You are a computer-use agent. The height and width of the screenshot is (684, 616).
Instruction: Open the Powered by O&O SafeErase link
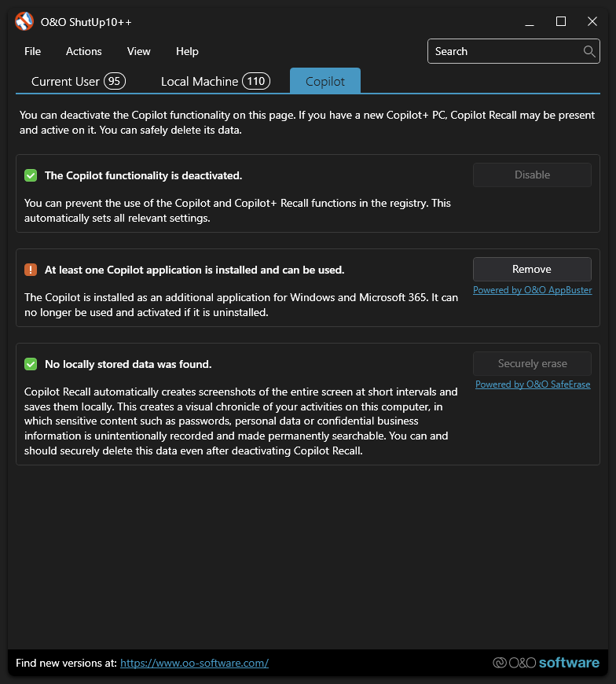[x=532, y=384]
